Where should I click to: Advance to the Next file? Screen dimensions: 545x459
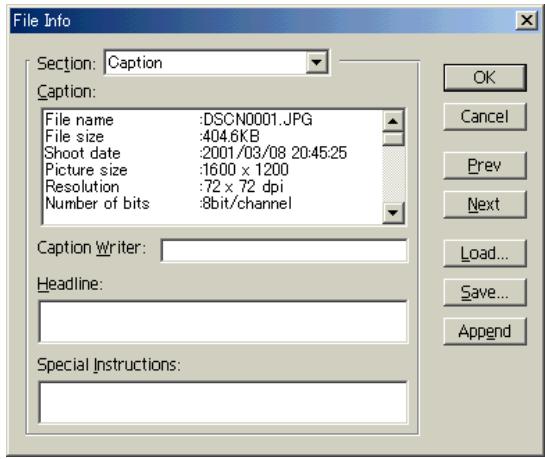485,204
